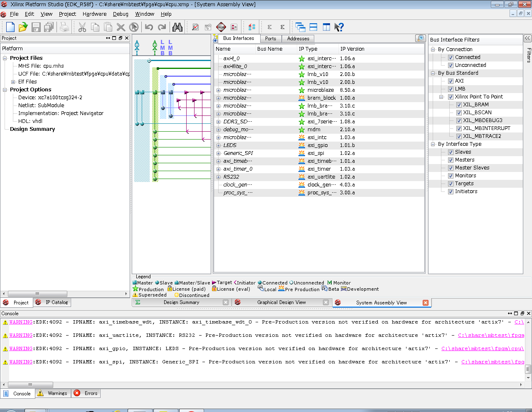Screen dimensions: 532x412
Task: Click the Export to SDK icon
Action: coord(221,27)
